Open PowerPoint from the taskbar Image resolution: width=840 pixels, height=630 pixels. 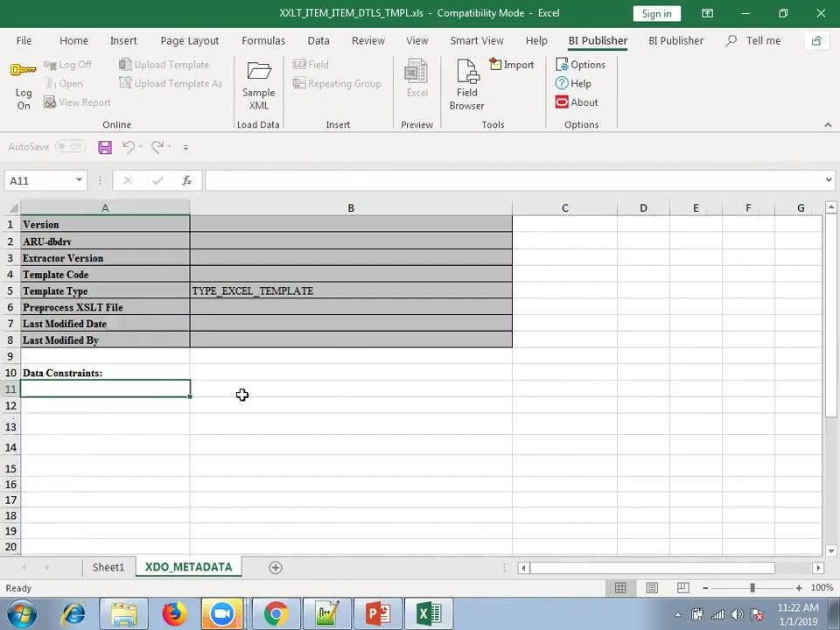(378, 614)
